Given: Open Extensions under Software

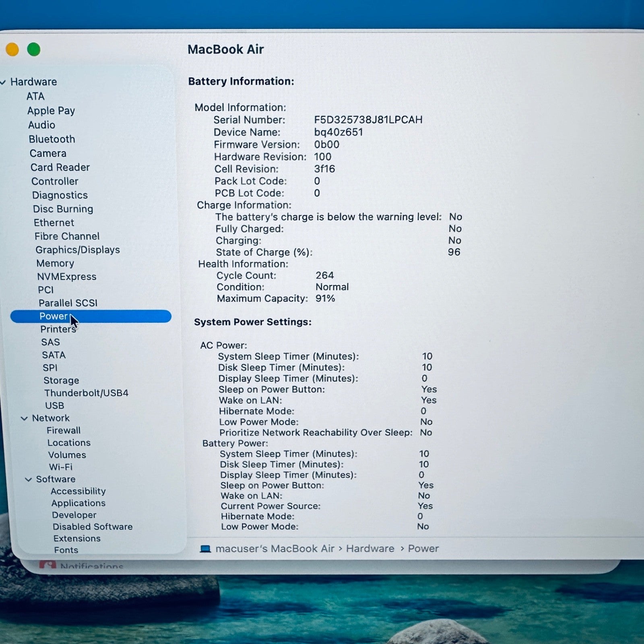Looking at the screenshot, I should point(77,538).
